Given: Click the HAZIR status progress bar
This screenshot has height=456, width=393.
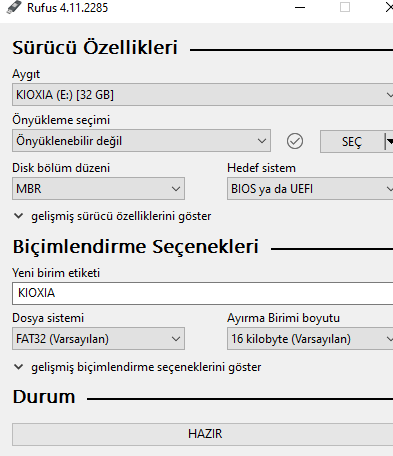Looking at the screenshot, I should coord(202,434).
